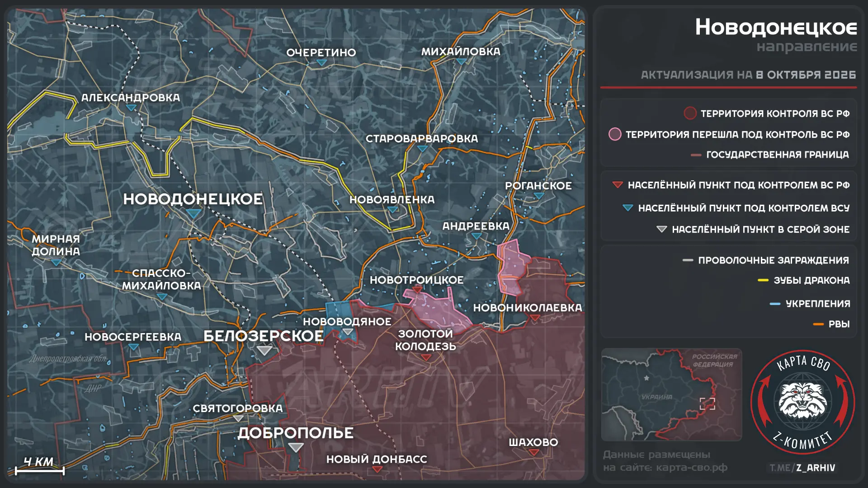
Task: Click the Карта СВО Z-Комитет lion logo
Action: tap(803, 402)
